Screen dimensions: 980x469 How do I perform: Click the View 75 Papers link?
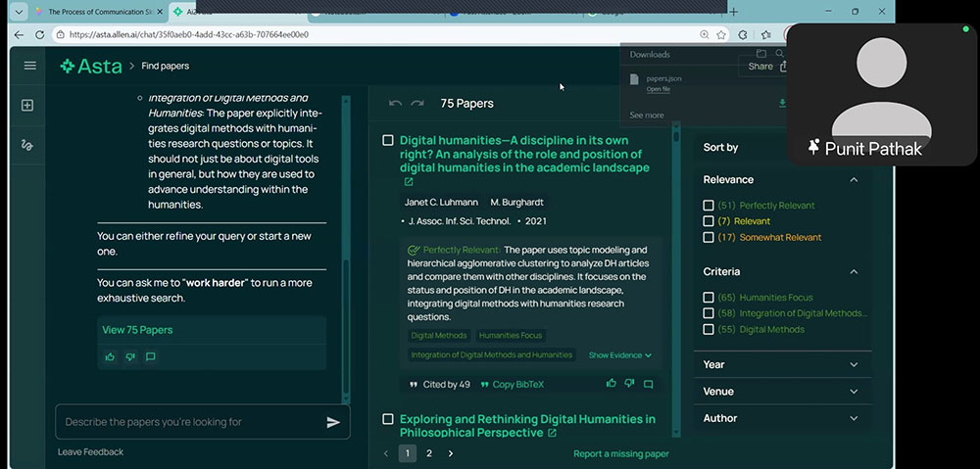click(137, 330)
